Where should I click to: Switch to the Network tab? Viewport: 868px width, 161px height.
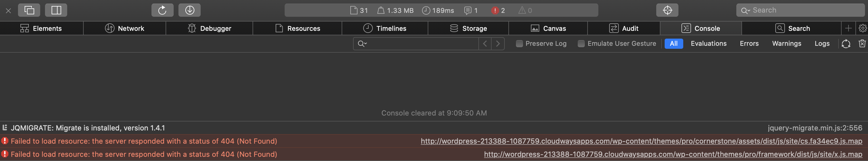click(x=124, y=28)
